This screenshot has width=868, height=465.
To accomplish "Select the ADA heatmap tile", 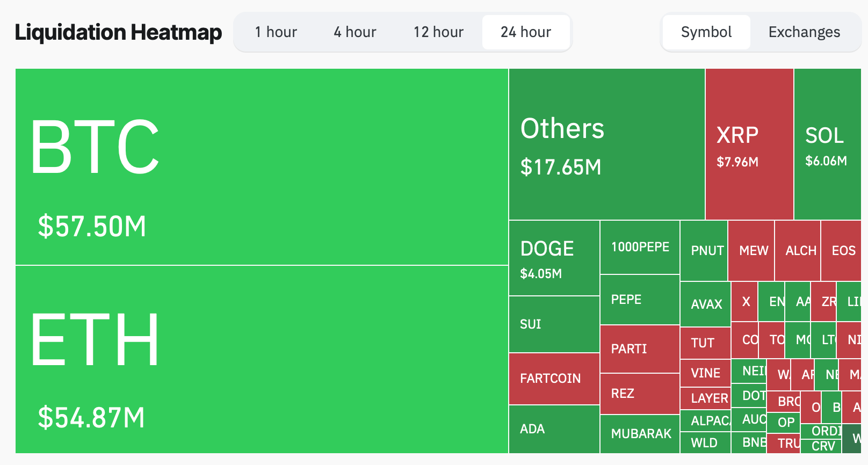I will pyautogui.click(x=554, y=429).
